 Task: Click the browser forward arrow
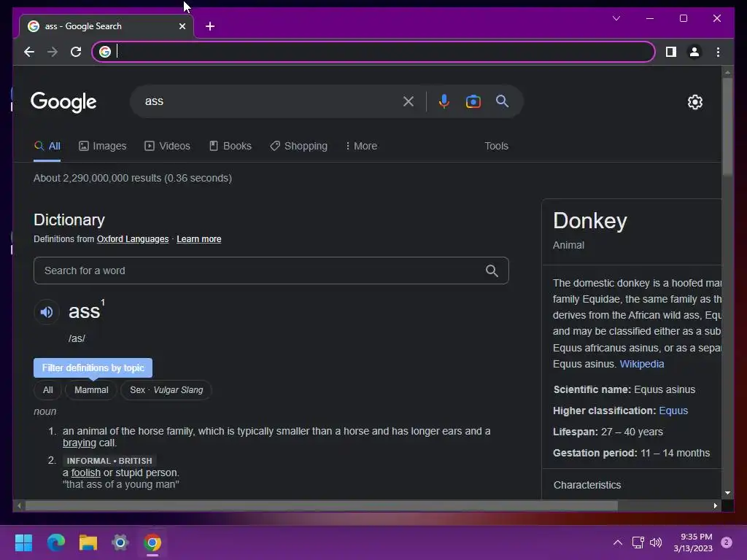pos(53,52)
